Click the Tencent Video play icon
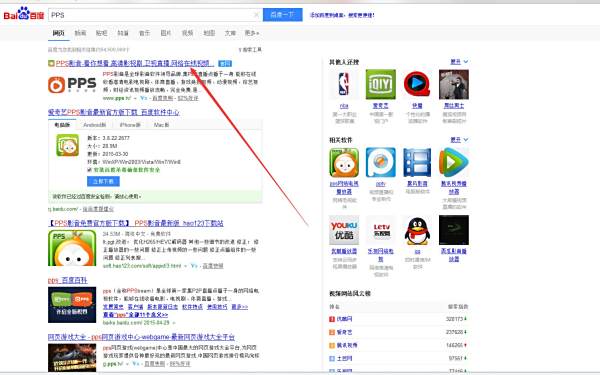This screenshot has width=600, height=375. pos(454,163)
